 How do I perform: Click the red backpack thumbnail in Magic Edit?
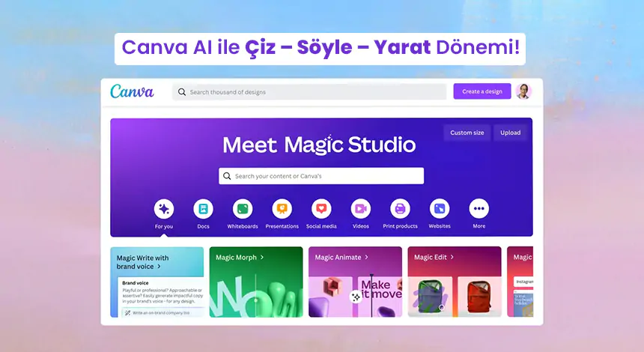coord(479,297)
